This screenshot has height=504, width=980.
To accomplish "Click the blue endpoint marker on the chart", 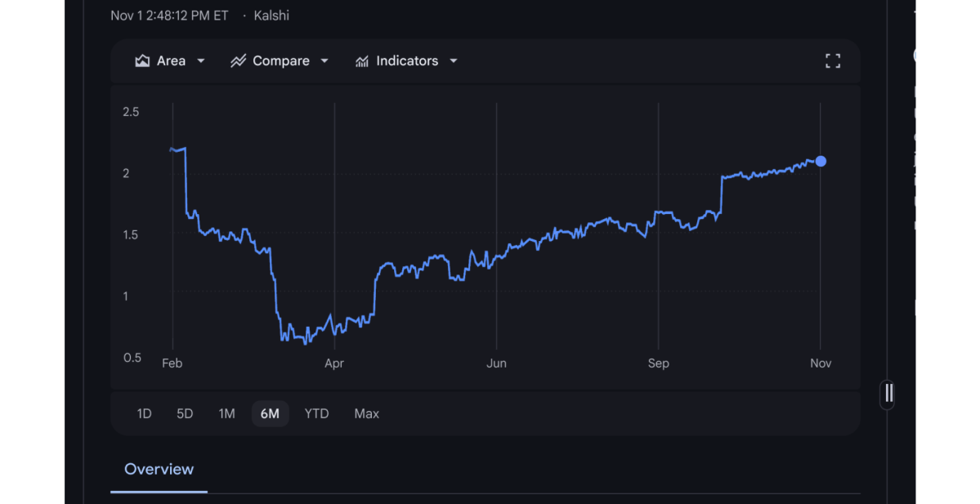I will [820, 161].
